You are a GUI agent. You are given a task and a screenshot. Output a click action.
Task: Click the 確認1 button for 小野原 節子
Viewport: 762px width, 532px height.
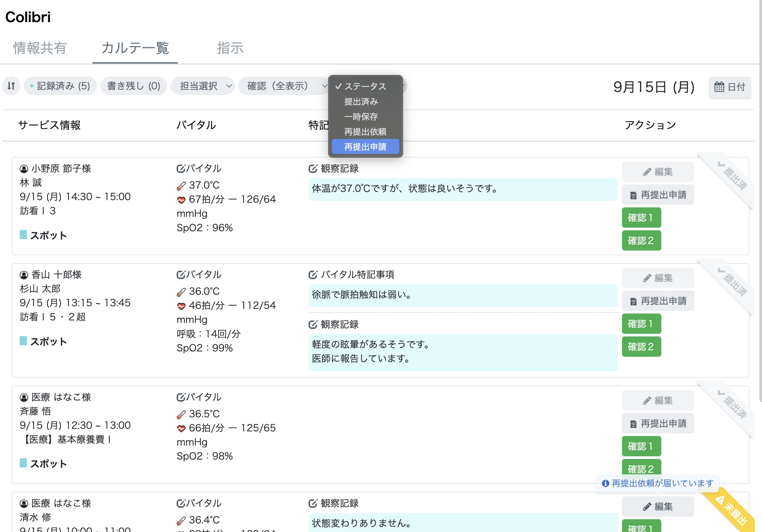click(x=641, y=218)
